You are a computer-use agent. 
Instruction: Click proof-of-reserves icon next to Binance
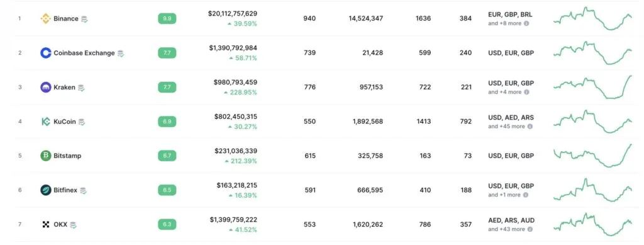point(84,19)
